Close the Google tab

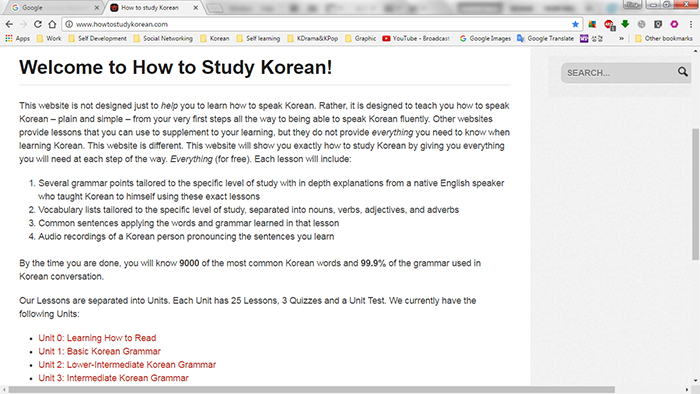click(x=97, y=8)
